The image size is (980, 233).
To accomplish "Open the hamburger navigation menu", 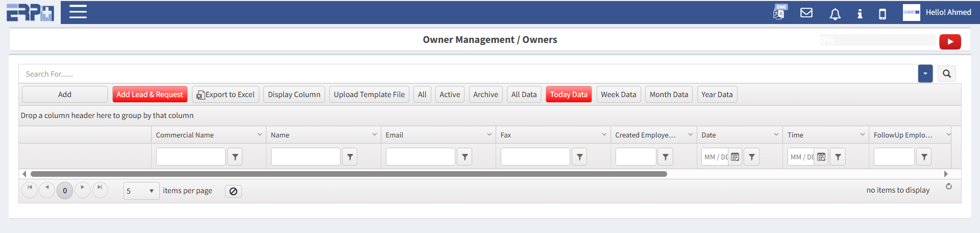I will [78, 12].
